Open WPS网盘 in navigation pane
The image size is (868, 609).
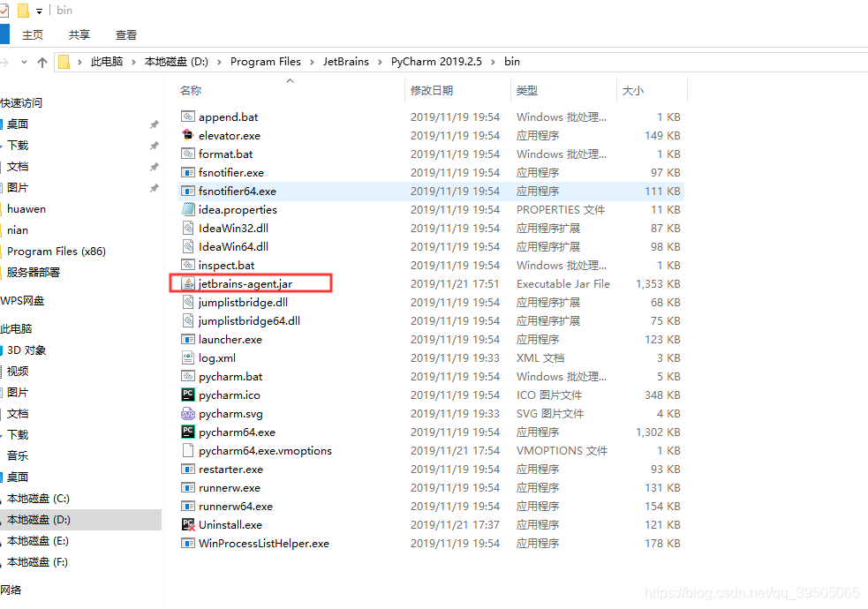[22, 301]
